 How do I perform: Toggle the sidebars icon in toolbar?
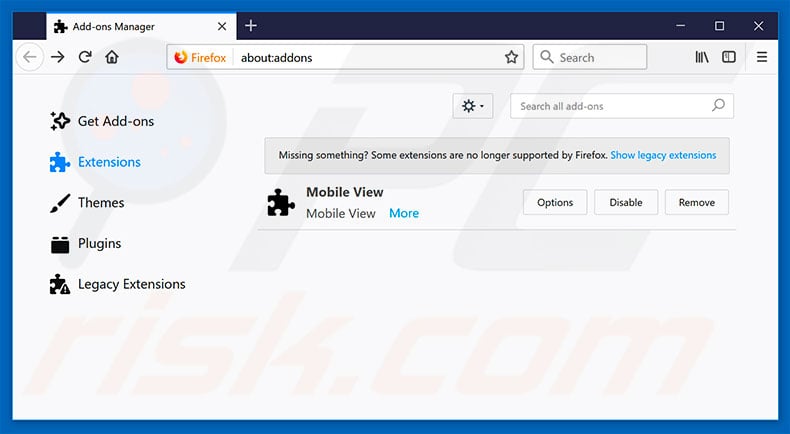[729, 57]
